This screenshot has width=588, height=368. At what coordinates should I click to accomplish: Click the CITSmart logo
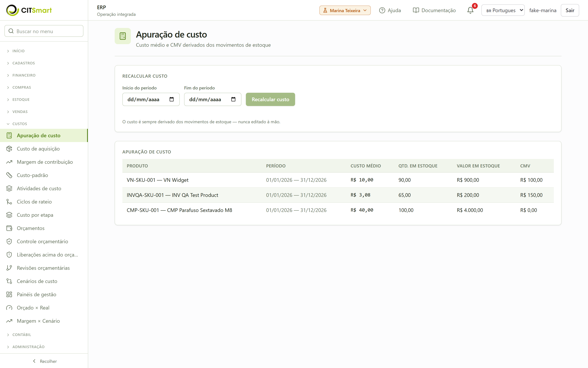29,10
